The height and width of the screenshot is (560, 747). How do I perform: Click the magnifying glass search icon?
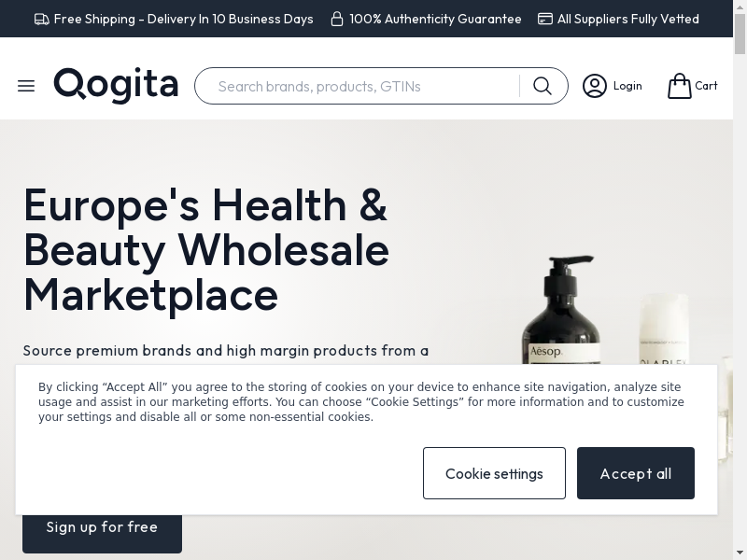pos(543,86)
